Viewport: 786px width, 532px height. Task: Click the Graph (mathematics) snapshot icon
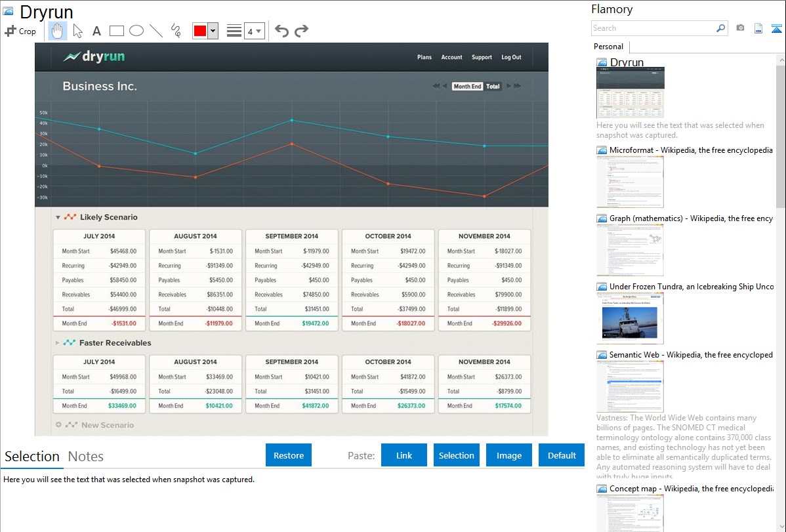(602, 218)
